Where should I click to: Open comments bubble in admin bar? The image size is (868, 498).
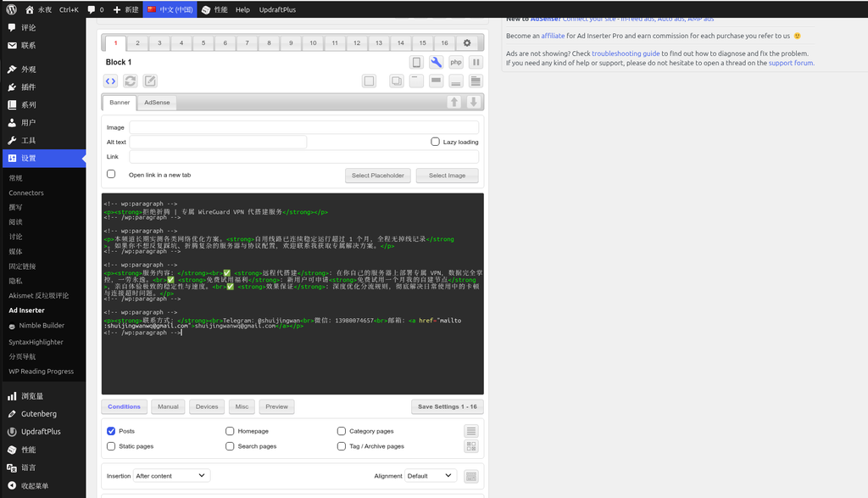(x=96, y=9)
